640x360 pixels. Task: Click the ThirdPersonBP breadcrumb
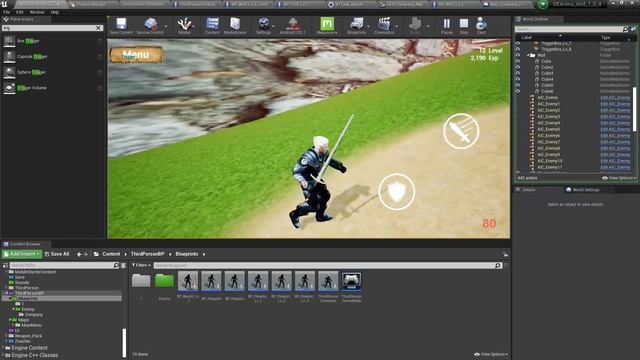tap(147, 254)
